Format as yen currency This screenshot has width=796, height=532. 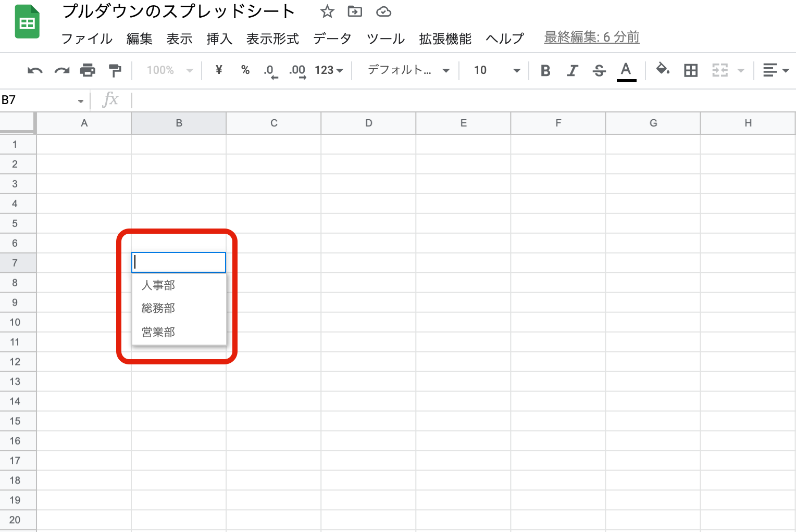219,70
